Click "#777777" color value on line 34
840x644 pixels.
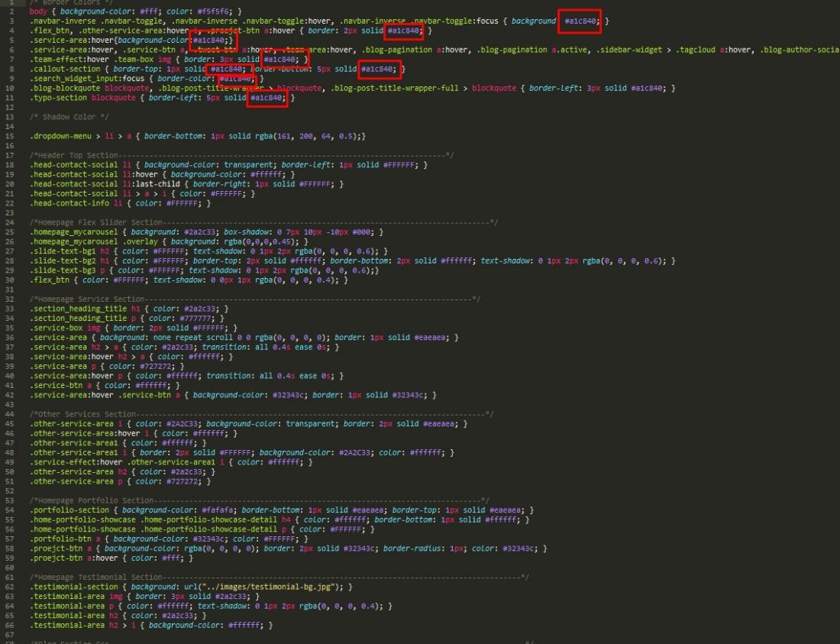[195, 319]
